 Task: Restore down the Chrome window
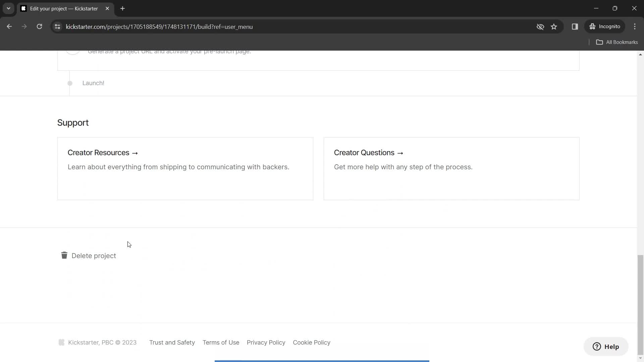(x=615, y=8)
